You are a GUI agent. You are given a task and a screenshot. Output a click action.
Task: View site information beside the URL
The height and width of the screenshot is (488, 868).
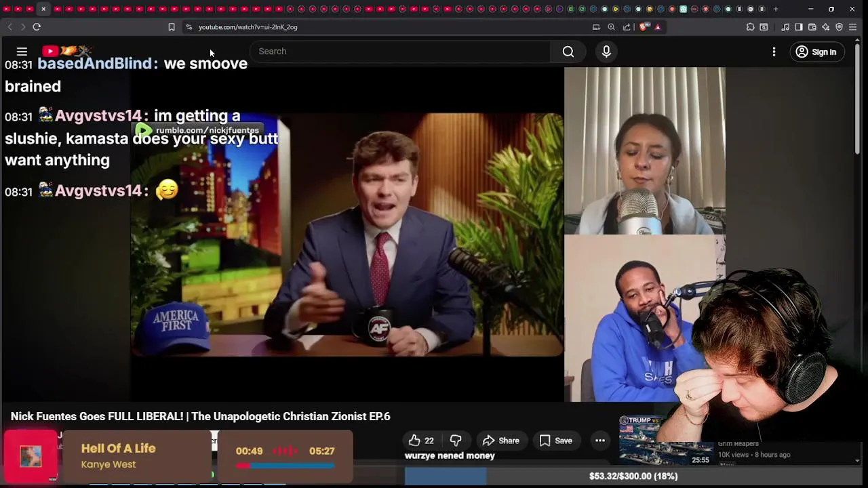189,27
